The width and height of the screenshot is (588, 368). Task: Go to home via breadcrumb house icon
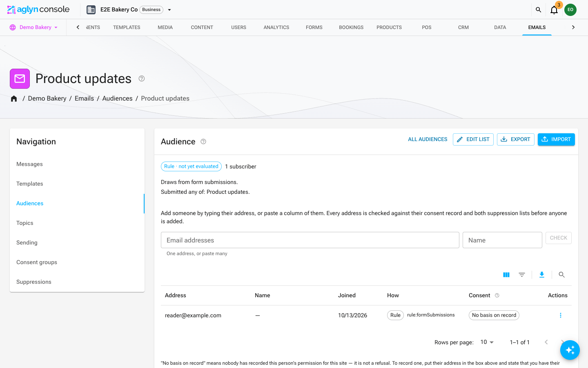click(14, 99)
